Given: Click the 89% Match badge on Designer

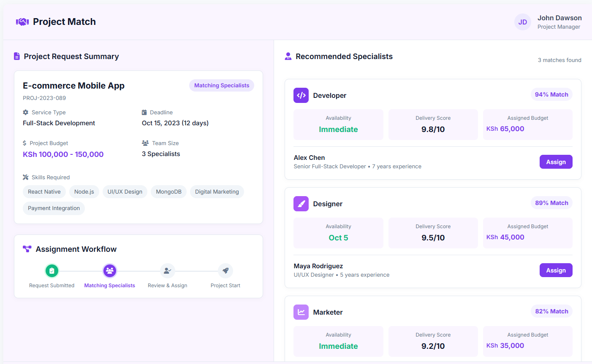Looking at the screenshot, I should 551,203.
